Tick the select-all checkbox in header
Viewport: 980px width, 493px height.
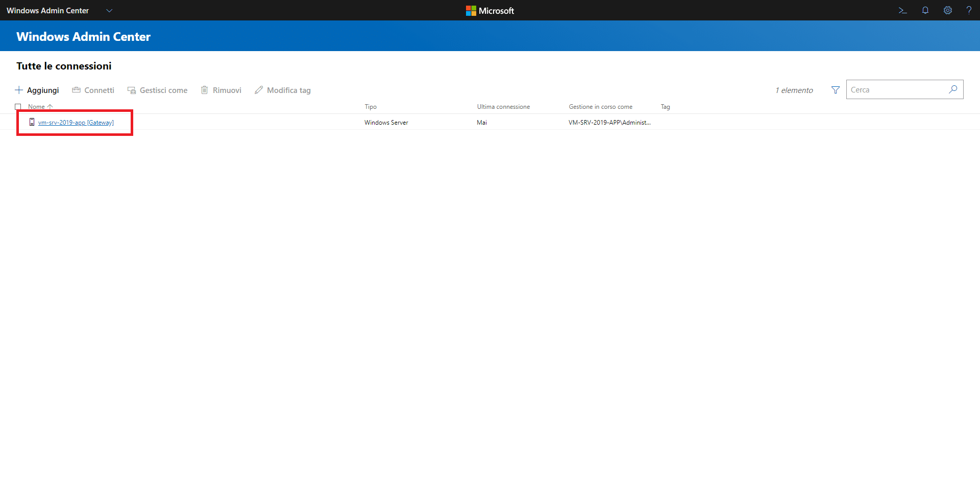point(18,107)
